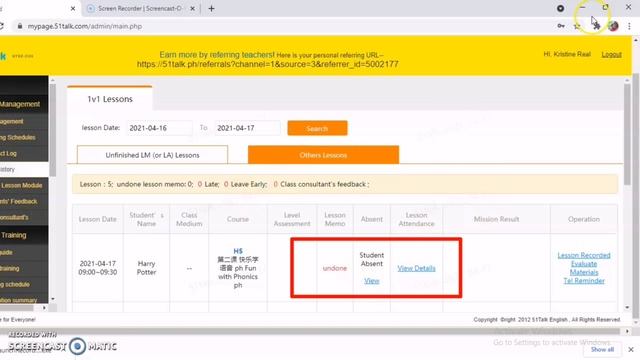Image resolution: width=640 pixels, height=360 pixels.
Task: Click the page horizontal scrollbar right arrow
Action: coord(627,331)
